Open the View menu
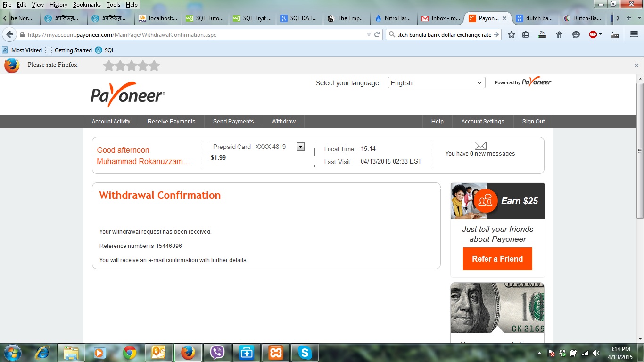This screenshot has height=362, width=644. tap(38, 5)
